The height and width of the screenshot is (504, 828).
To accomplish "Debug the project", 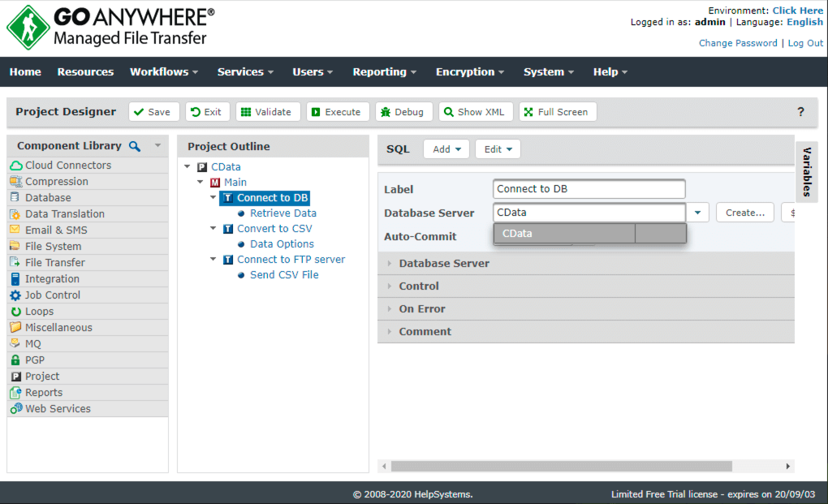I will pos(403,112).
